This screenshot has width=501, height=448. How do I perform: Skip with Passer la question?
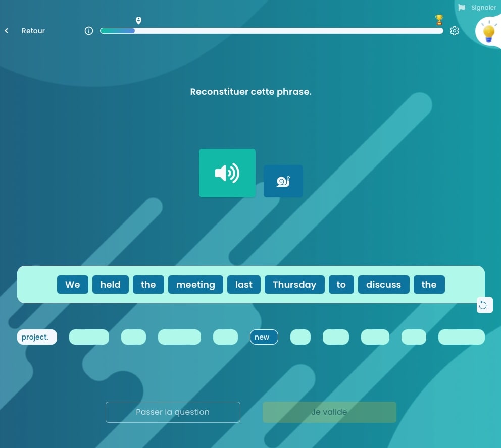coord(173,412)
